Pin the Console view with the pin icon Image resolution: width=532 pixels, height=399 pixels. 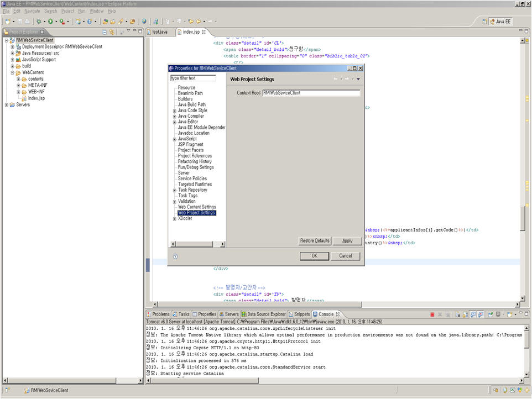(489, 314)
